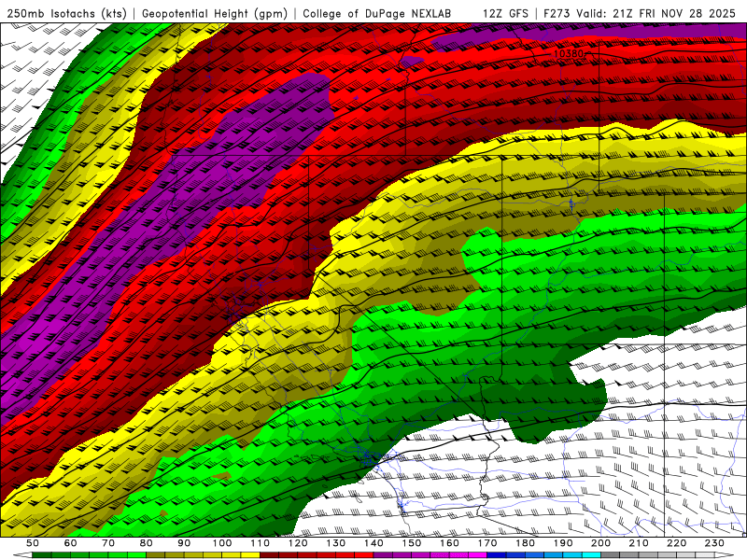Click the brightest yellow swatch in the color bar
Viewport: 747px width, 560px height.
click(x=250, y=555)
